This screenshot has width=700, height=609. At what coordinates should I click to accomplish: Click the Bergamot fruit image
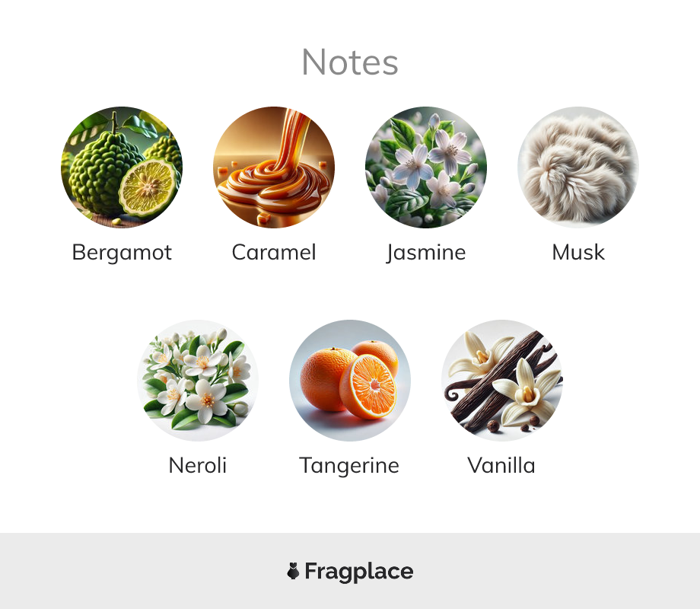pos(122,167)
